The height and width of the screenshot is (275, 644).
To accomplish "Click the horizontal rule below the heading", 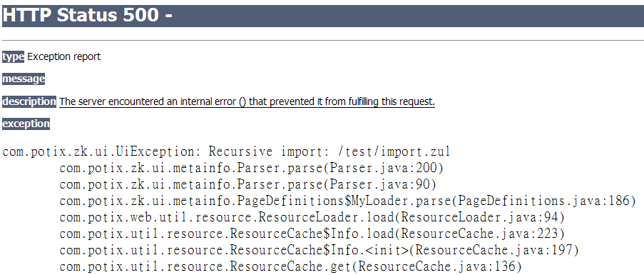I will click(x=323, y=40).
